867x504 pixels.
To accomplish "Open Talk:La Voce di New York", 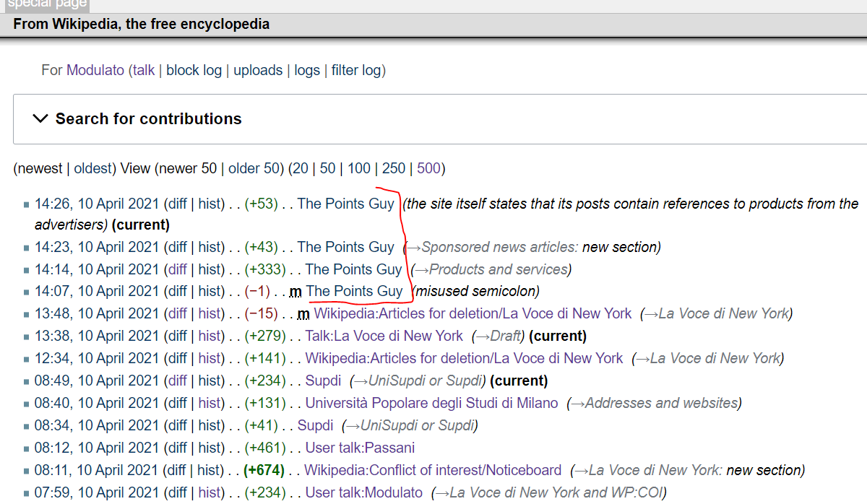I will [x=384, y=336].
